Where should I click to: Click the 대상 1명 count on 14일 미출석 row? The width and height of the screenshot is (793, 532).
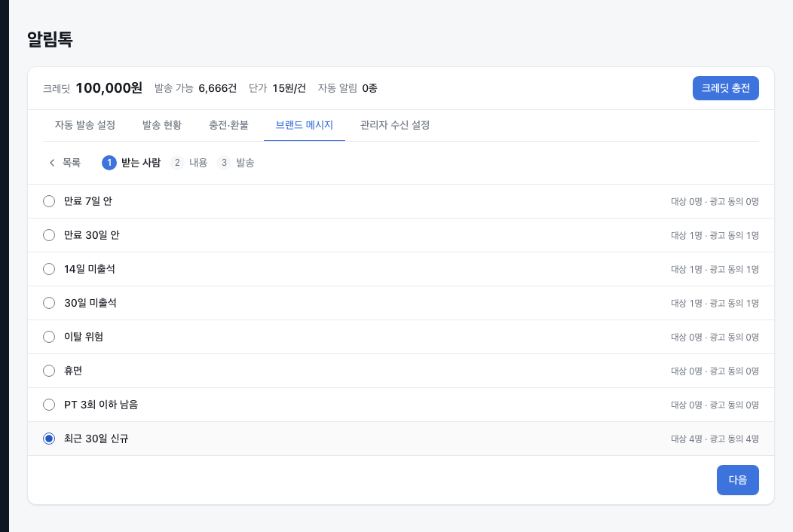[x=686, y=270]
